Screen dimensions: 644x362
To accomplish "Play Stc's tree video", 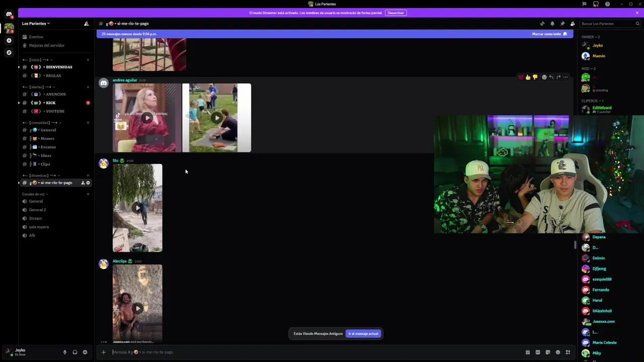I will [137, 208].
